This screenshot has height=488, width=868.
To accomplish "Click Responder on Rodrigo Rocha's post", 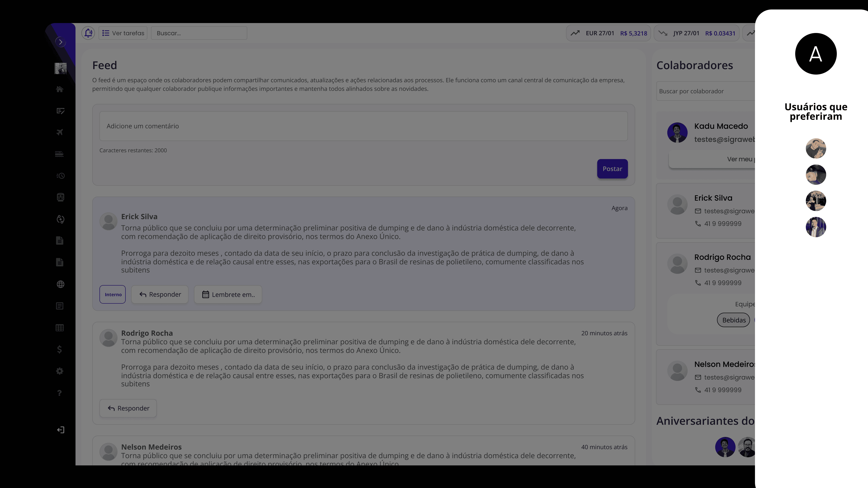I will (128, 408).
